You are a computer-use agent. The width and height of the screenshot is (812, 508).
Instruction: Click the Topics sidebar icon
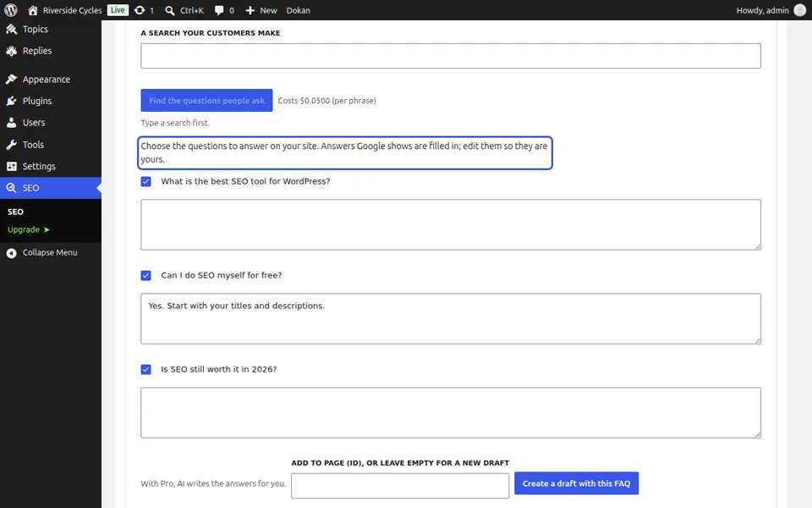pos(11,29)
